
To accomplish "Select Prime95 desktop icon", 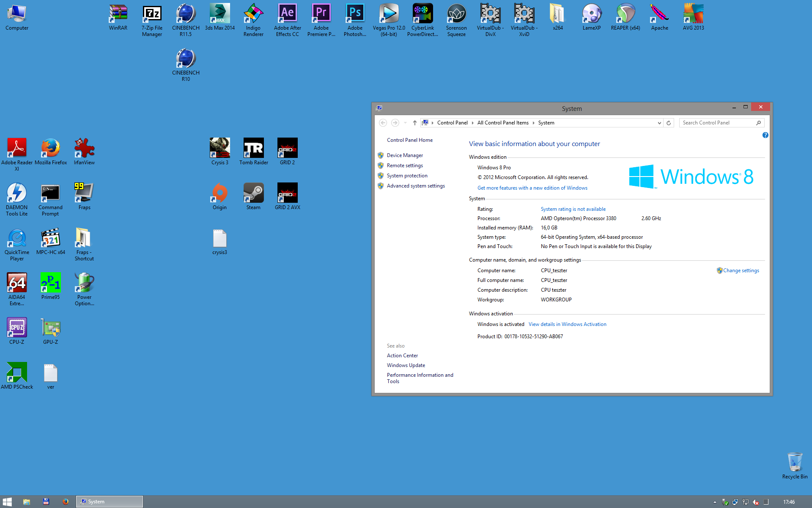I will click(x=50, y=286).
